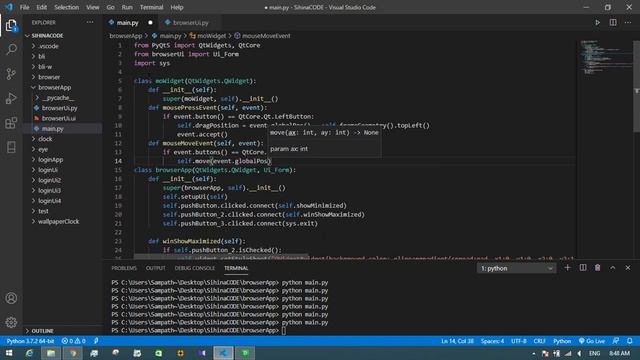Open the Extensions view
Image resolution: width=640 pixels, height=360 pixels.
pyautogui.click(x=11, y=123)
